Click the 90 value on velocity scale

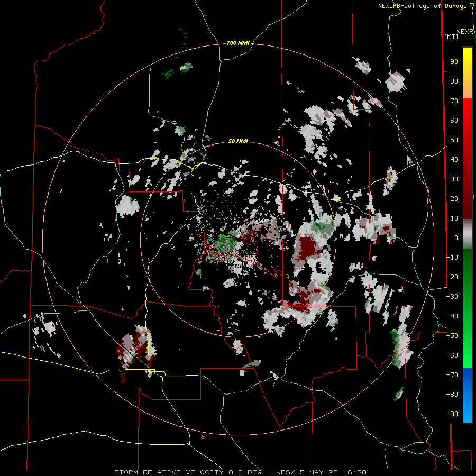[454, 62]
